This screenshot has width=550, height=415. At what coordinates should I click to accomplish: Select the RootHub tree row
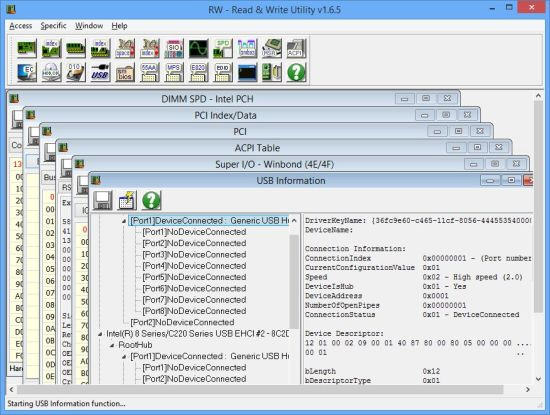135,345
